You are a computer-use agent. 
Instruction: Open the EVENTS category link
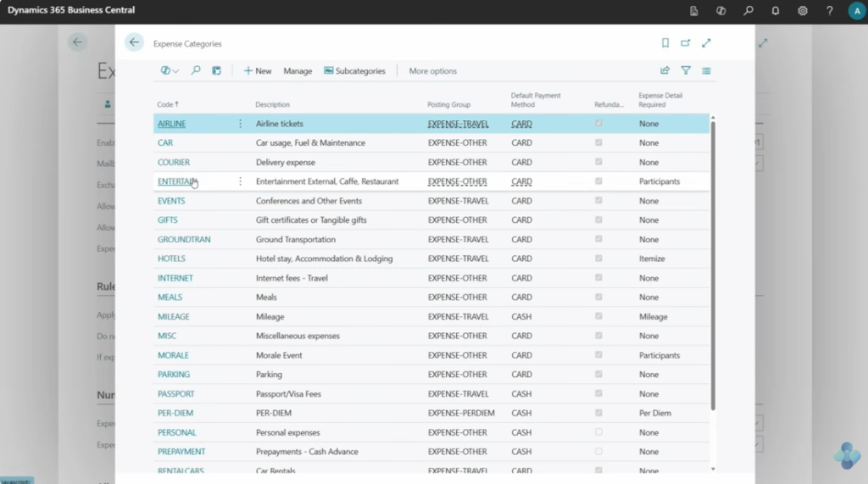pos(171,201)
